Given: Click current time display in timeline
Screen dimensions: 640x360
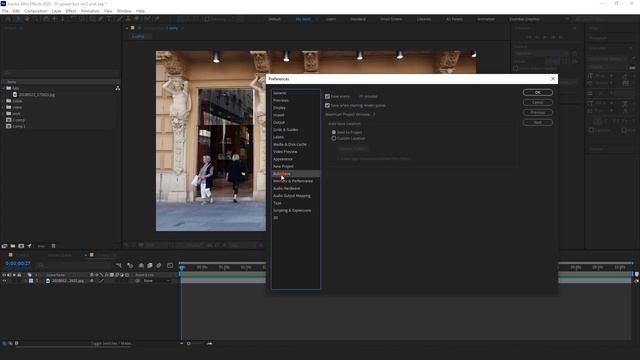Looking at the screenshot, I should 18,264.
